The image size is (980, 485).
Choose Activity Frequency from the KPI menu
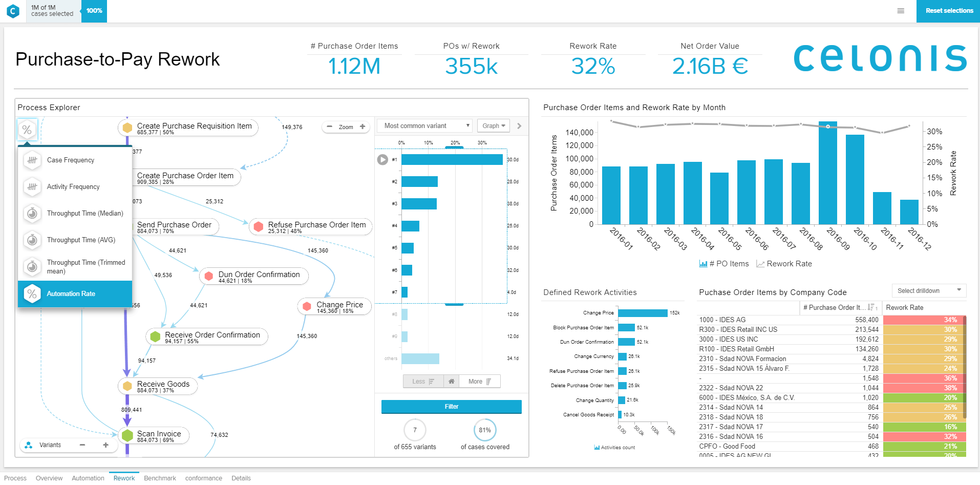coord(75,187)
